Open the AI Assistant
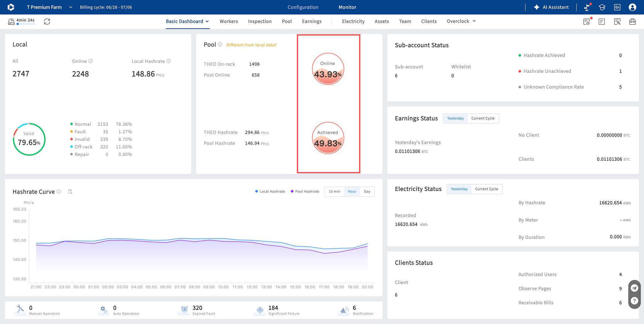The height and width of the screenshot is (324, 644). pyautogui.click(x=551, y=7)
